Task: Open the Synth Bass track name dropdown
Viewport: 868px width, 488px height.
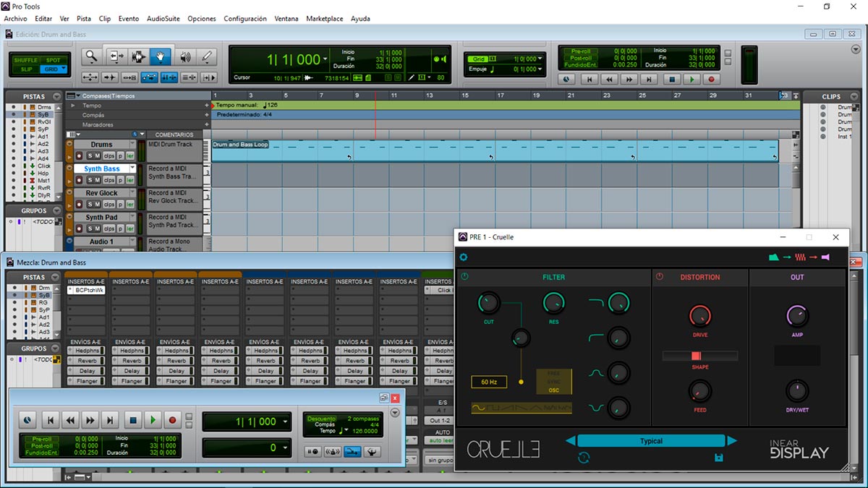Action: pyautogui.click(x=133, y=168)
